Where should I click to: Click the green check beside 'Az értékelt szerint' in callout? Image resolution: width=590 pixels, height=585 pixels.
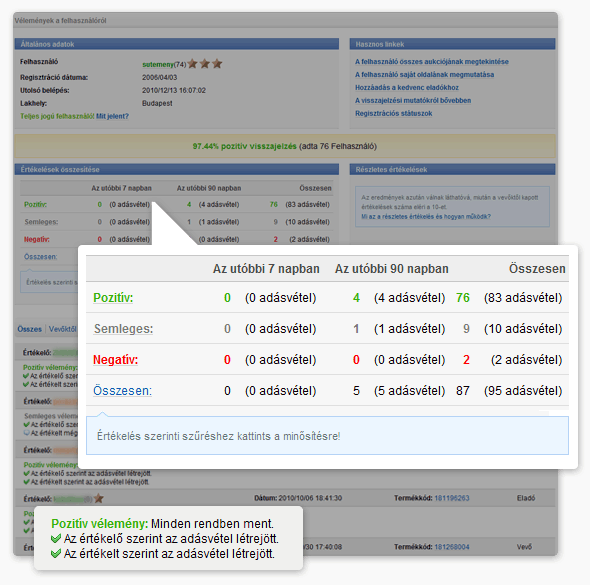[56, 554]
